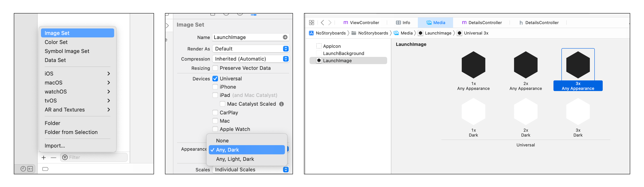This screenshot has width=644, height=187.
Task: Go back with the left chevron
Action: coord(323,23)
